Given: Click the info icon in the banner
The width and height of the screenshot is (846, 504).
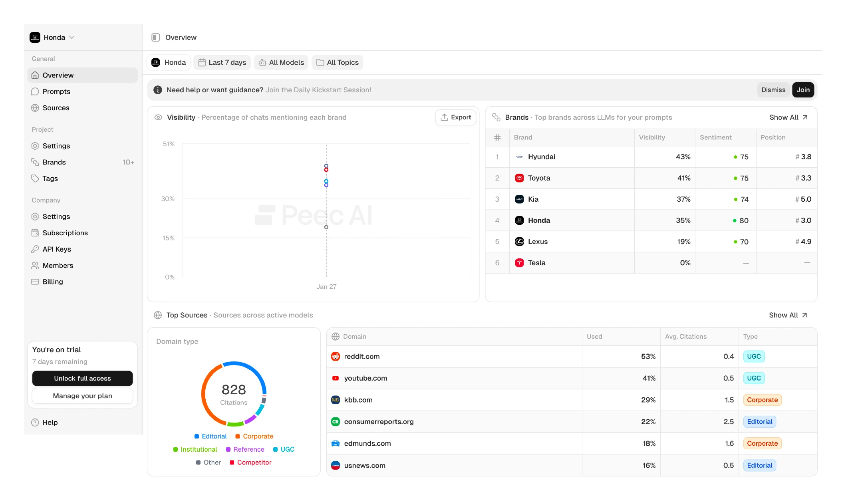Looking at the screenshot, I should (158, 90).
